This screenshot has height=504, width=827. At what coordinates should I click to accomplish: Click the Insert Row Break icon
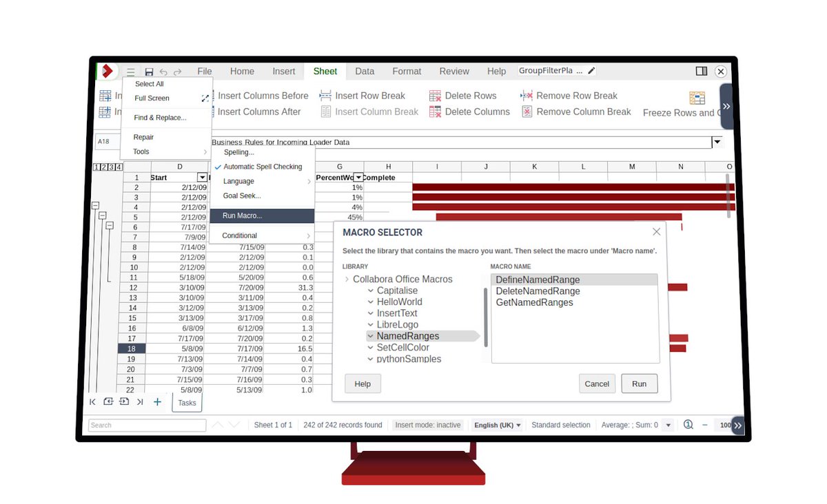(325, 96)
